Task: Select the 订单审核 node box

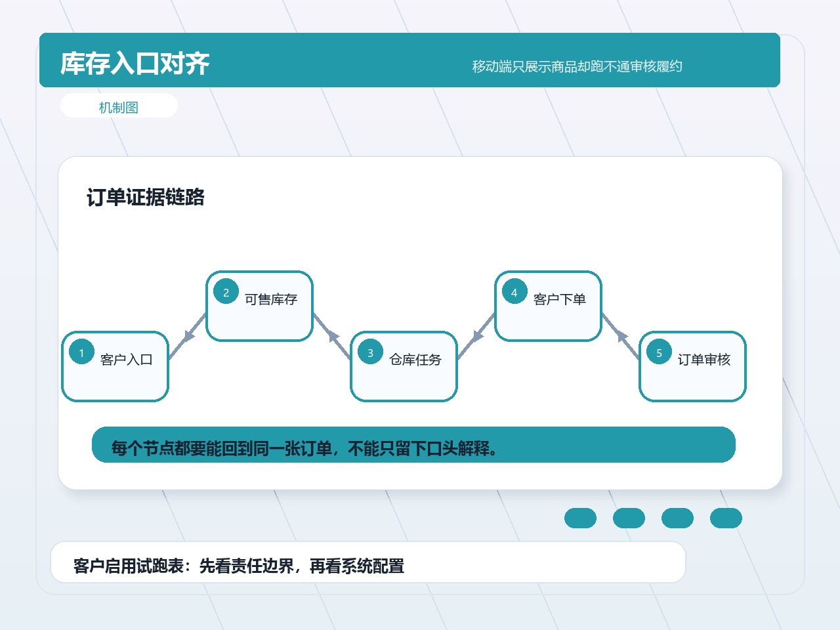Action: (693, 366)
